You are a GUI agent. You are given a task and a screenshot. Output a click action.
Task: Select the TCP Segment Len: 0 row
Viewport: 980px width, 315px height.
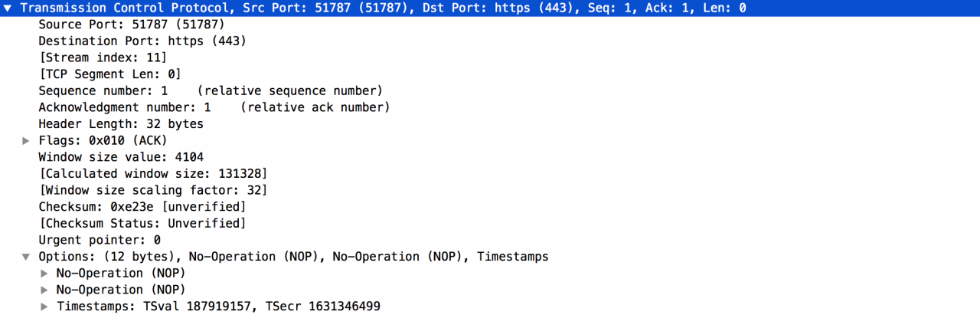tap(109, 74)
